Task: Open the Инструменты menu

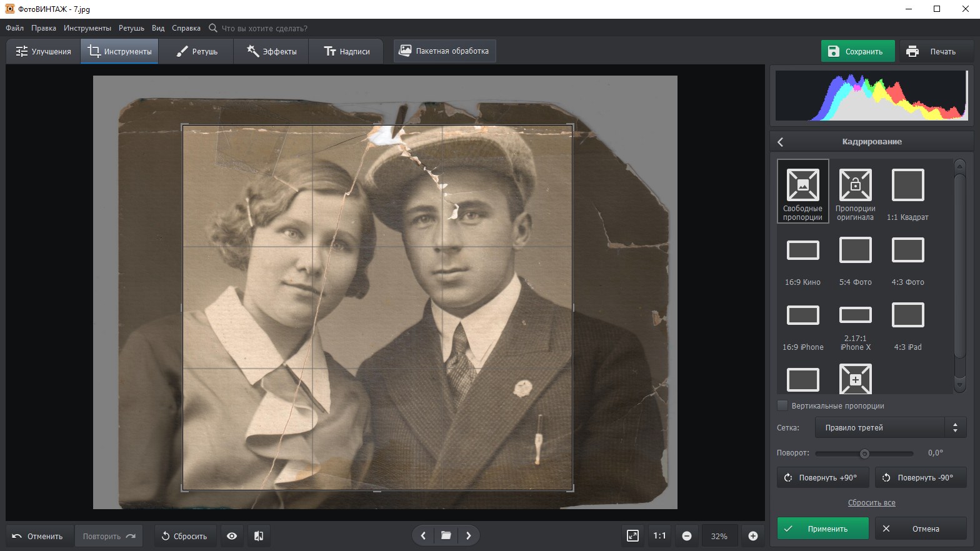Action: (87, 28)
